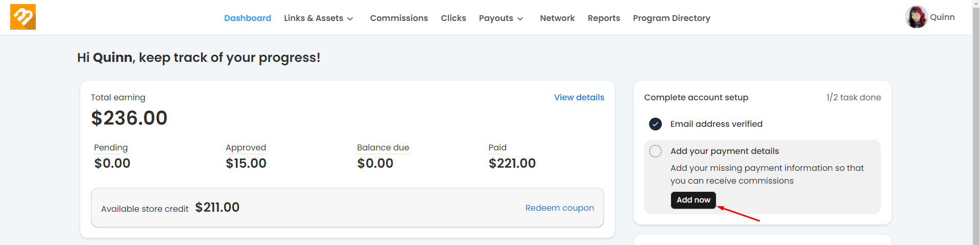Click Quinn's profile avatar picture
Image resolution: width=980 pixels, height=245 pixels.
pyautogui.click(x=916, y=17)
